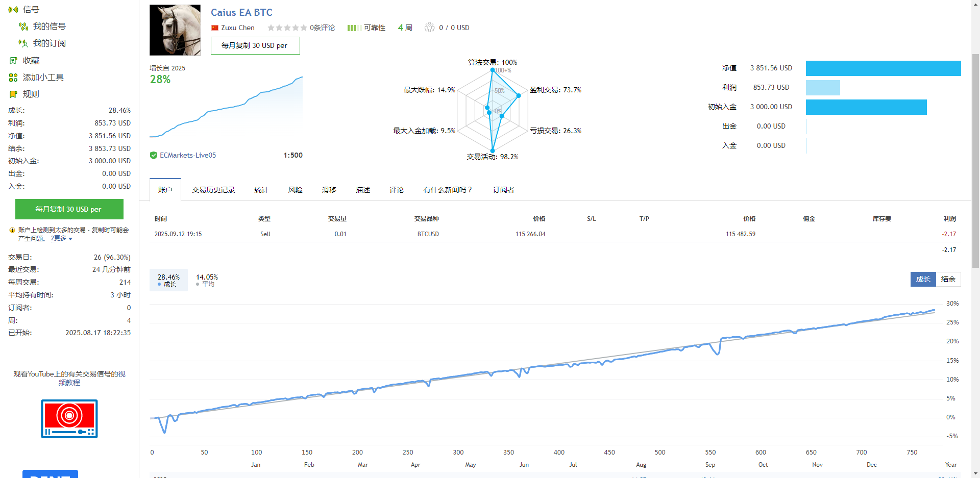
Task: Click the Add Widget (添加小工具) icon
Action: (x=13, y=78)
